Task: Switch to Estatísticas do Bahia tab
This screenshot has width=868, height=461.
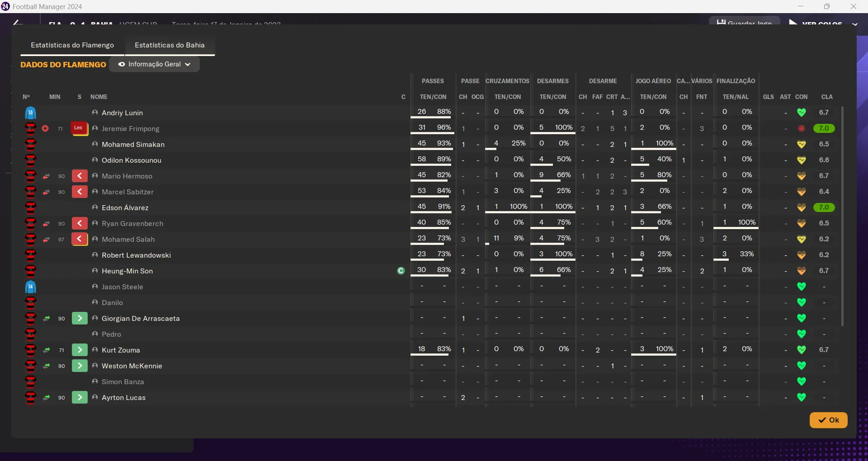Action: pos(170,45)
